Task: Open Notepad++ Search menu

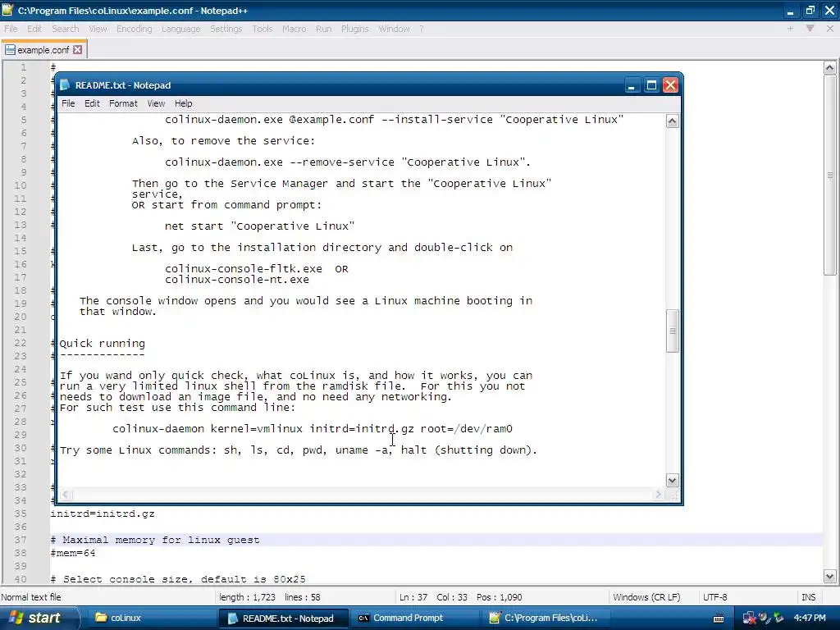Action: tap(66, 29)
